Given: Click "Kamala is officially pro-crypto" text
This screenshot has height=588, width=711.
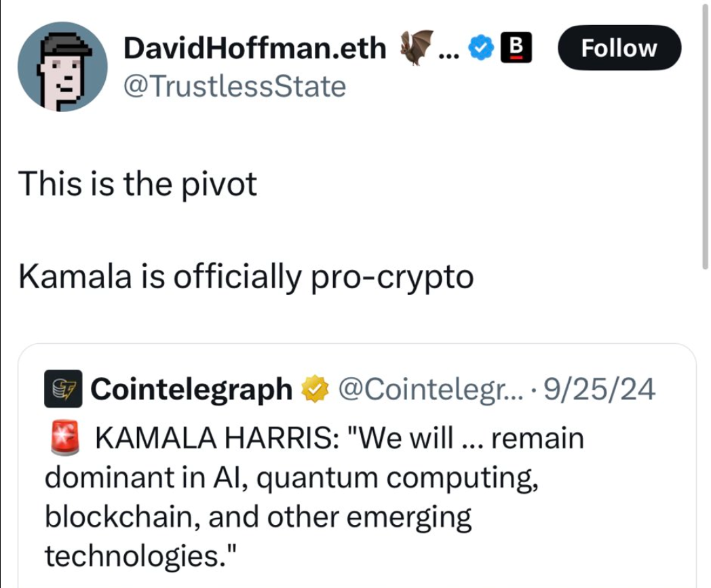Looking at the screenshot, I should point(246,276).
